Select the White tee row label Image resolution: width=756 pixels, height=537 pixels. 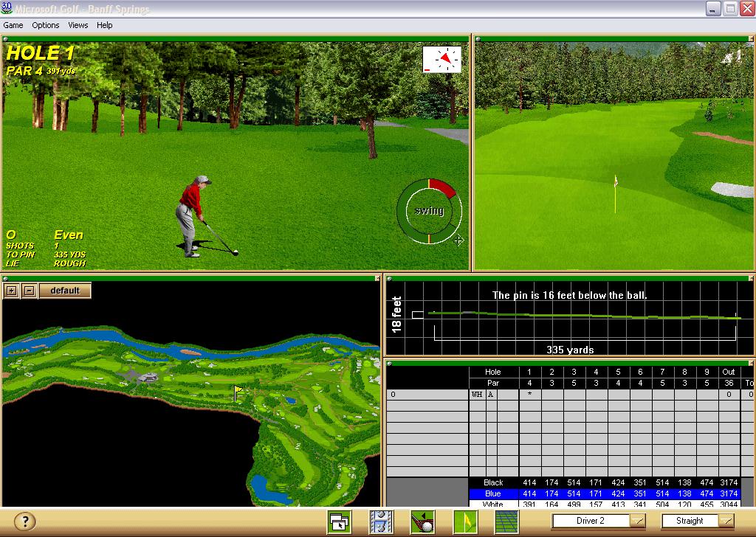pos(492,505)
